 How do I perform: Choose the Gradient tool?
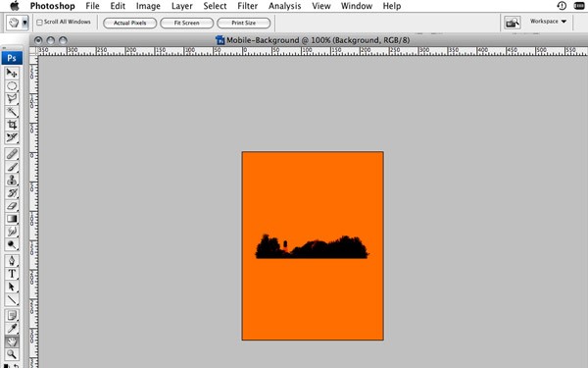coord(12,219)
